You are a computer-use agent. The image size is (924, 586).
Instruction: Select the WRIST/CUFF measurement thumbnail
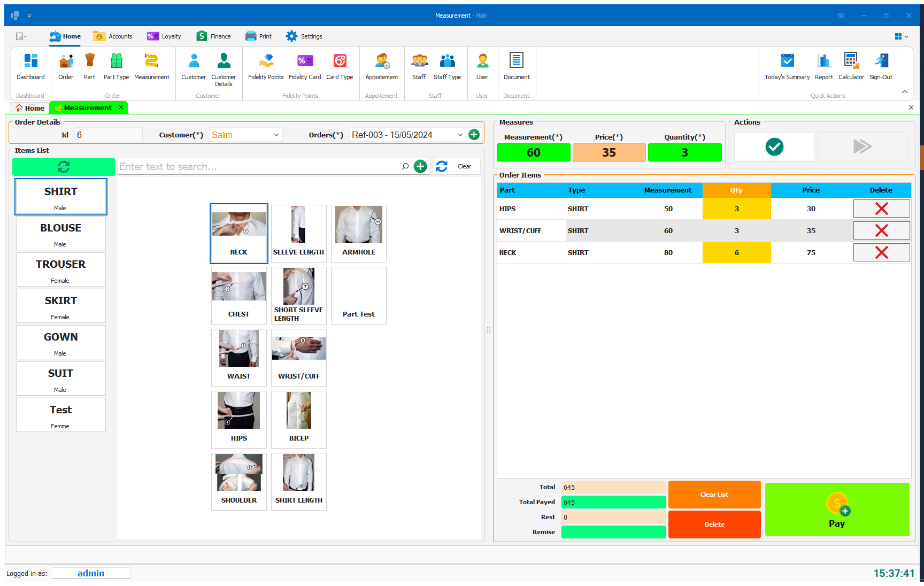coord(299,358)
